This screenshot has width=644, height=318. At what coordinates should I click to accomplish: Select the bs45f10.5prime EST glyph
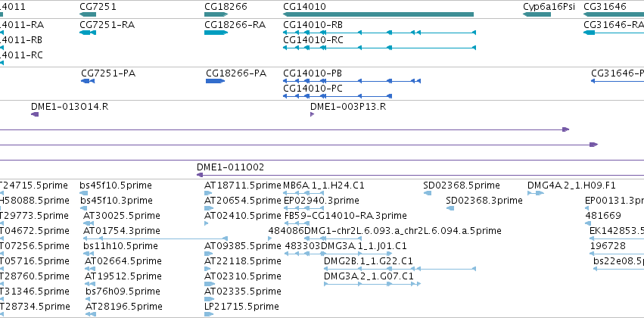point(83,193)
